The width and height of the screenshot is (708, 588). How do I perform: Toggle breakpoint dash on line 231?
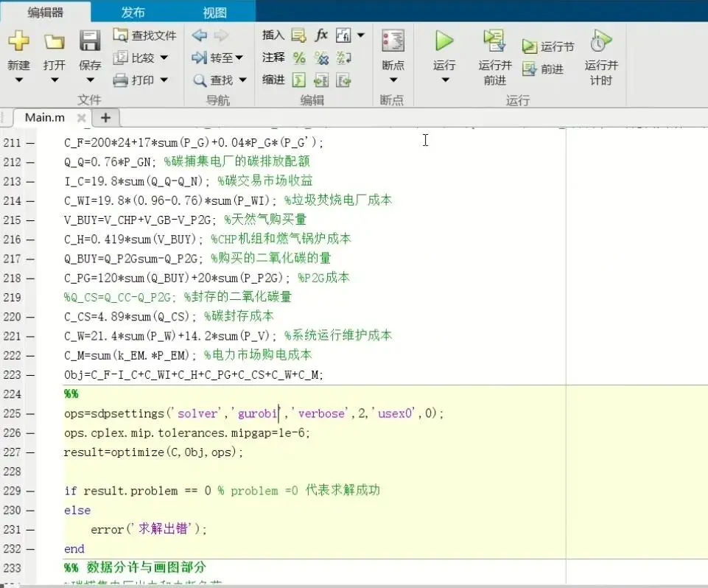tap(30, 530)
